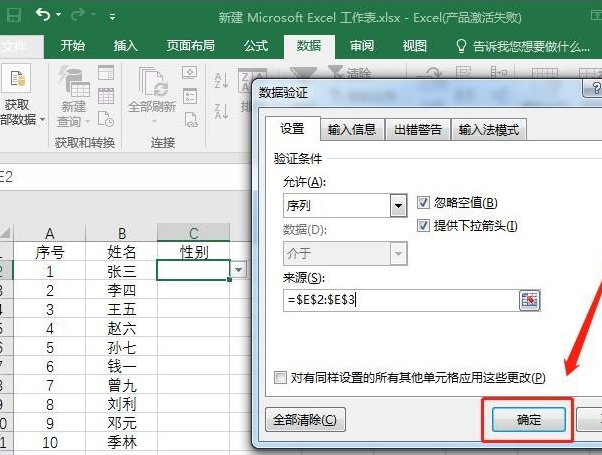Switch to the 审阅 ribbon tab
Image resolution: width=602 pixels, height=455 pixels.
(362, 46)
